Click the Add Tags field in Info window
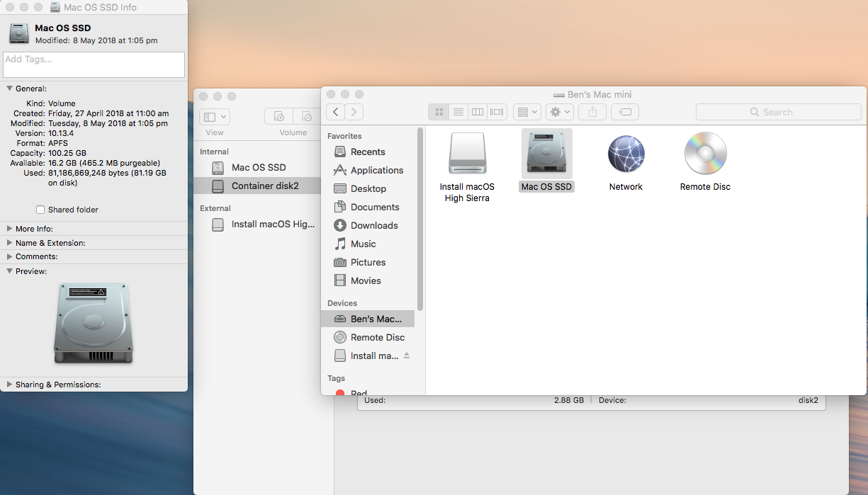The height and width of the screenshot is (495, 868). [94, 64]
